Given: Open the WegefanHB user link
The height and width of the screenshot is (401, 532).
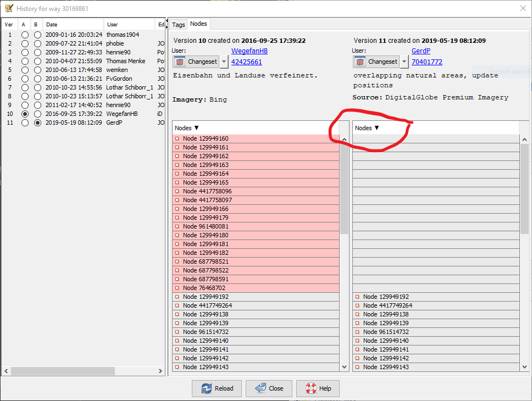Looking at the screenshot, I should 249,51.
